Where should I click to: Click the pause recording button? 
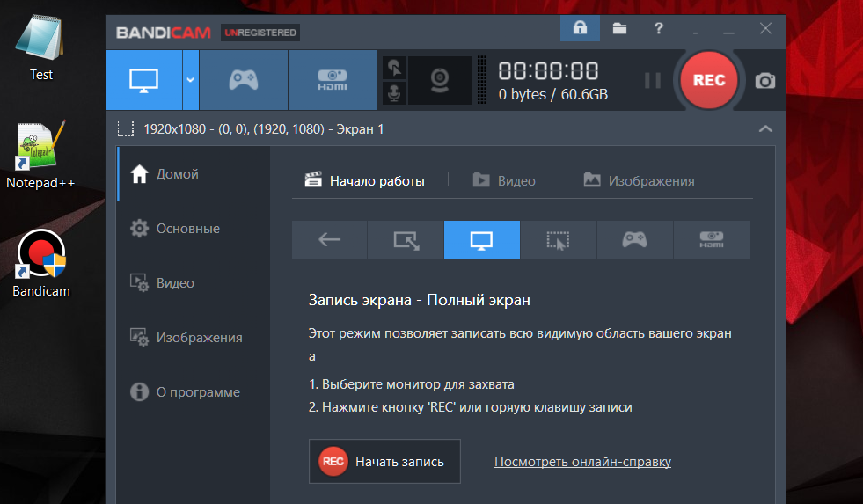coord(653,80)
